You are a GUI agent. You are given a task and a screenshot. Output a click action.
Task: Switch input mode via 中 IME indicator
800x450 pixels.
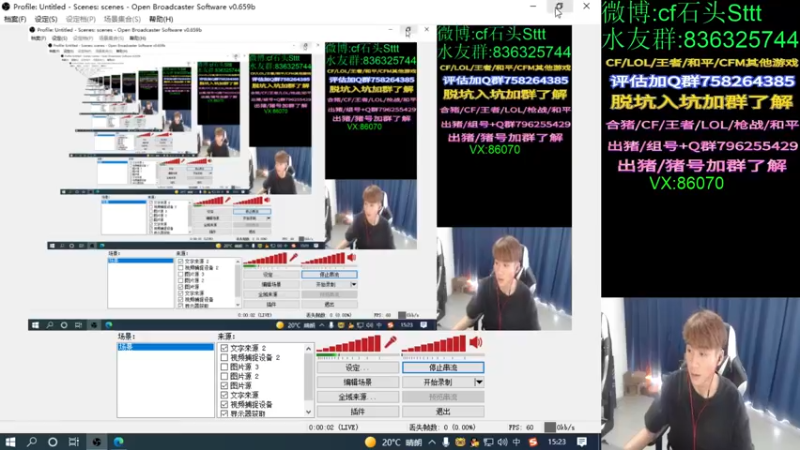click(x=516, y=442)
